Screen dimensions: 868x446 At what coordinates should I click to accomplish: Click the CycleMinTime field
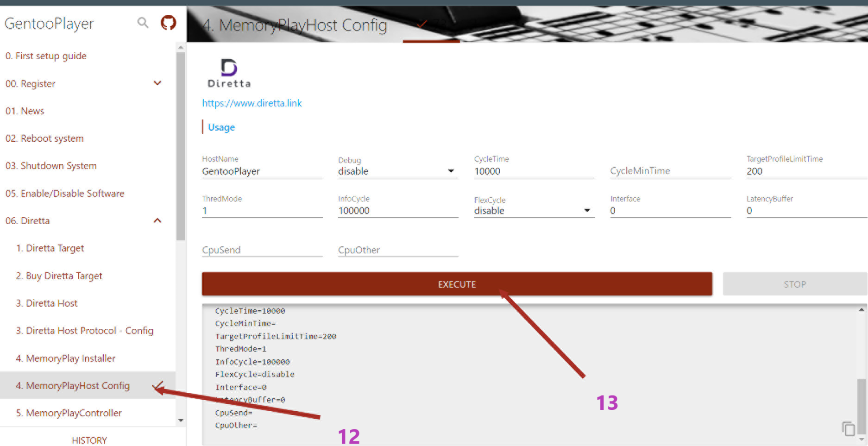coord(670,171)
